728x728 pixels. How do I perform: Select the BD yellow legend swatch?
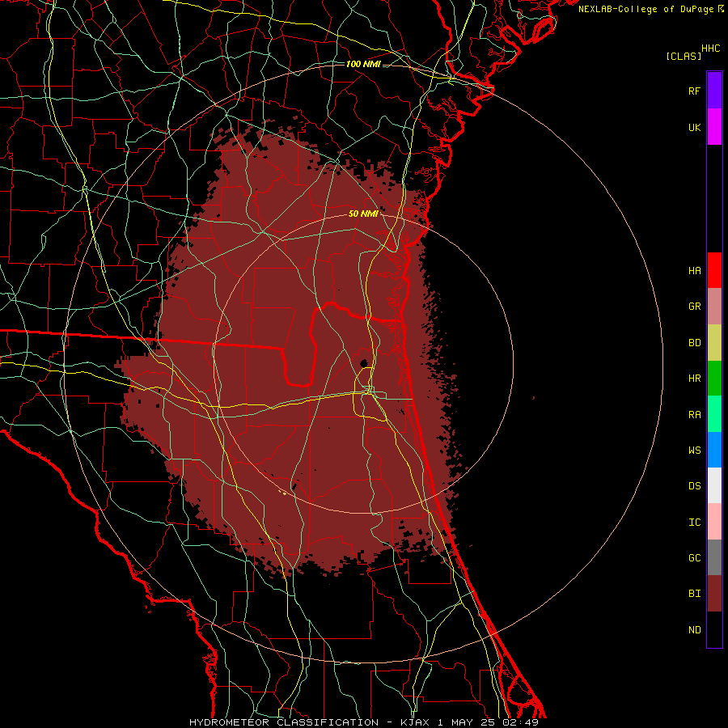tap(714, 343)
